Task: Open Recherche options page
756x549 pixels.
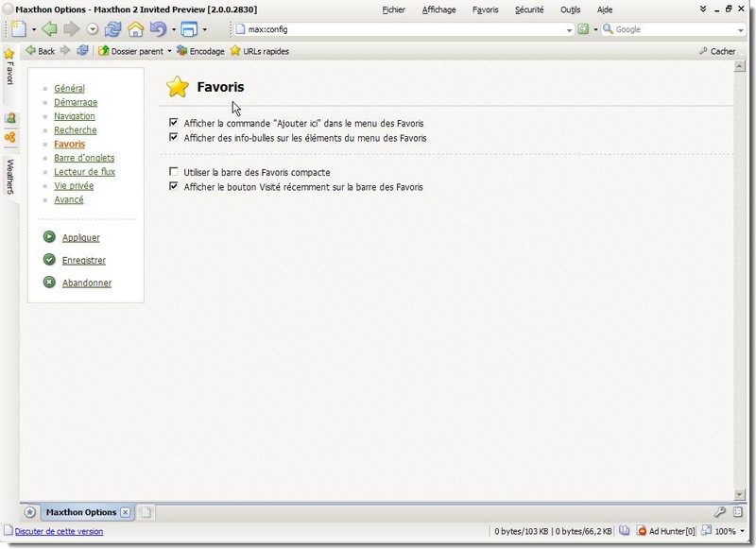Action: pyautogui.click(x=76, y=130)
